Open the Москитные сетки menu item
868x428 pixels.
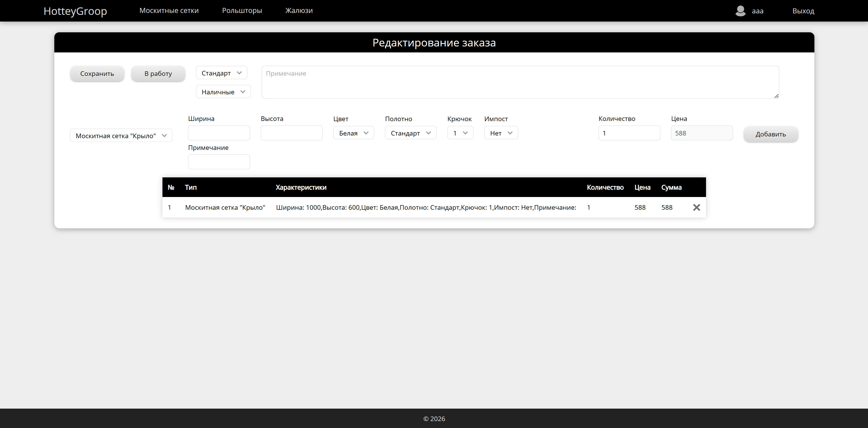click(x=169, y=11)
